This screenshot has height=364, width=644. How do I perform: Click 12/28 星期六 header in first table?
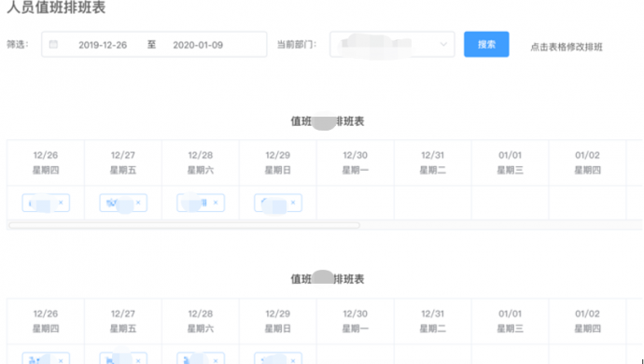click(201, 162)
